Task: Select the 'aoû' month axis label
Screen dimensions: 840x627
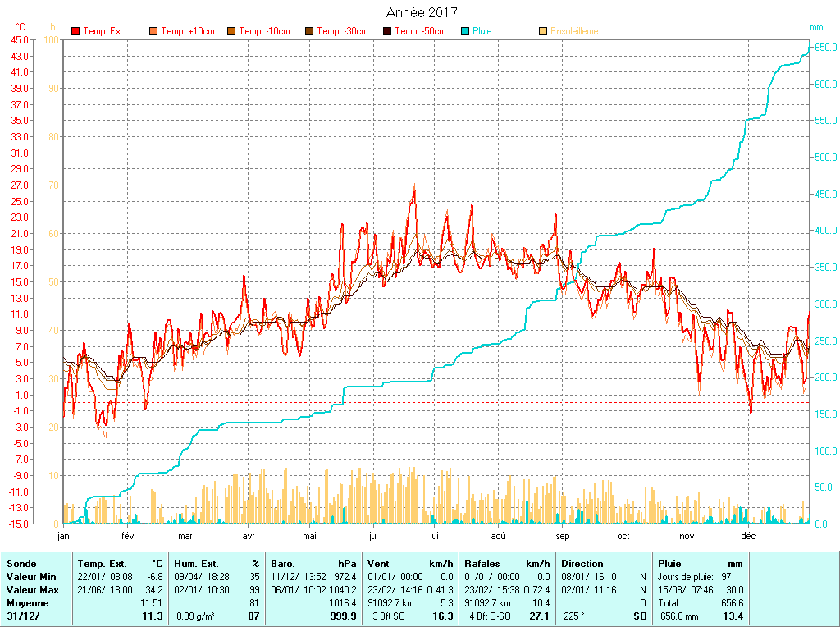Action: pos(498,536)
